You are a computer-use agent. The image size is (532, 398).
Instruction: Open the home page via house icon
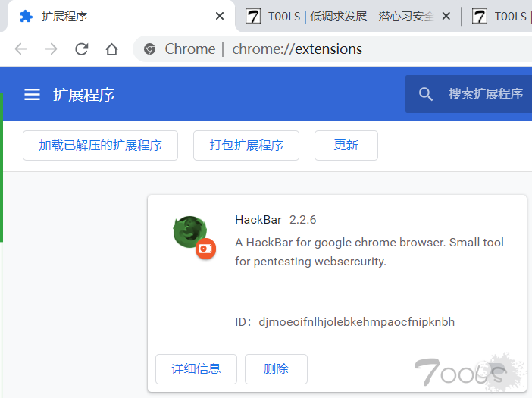pyautogui.click(x=111, y=49)
